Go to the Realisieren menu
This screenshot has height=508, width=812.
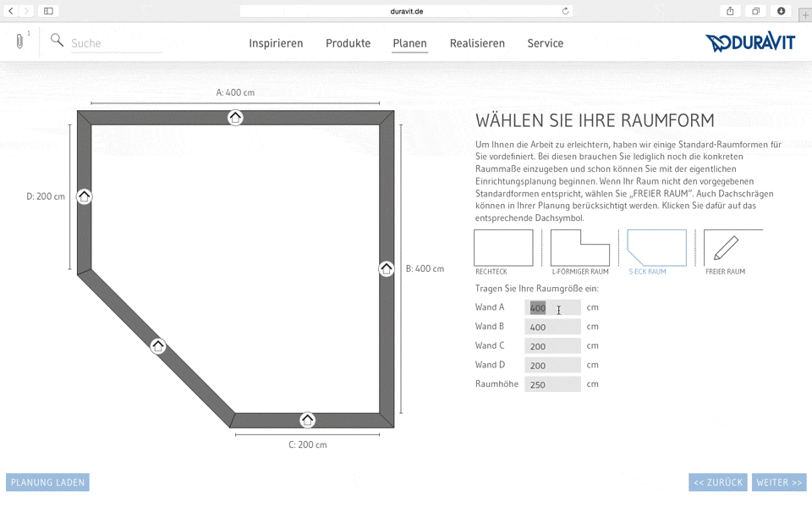(477, 43)
